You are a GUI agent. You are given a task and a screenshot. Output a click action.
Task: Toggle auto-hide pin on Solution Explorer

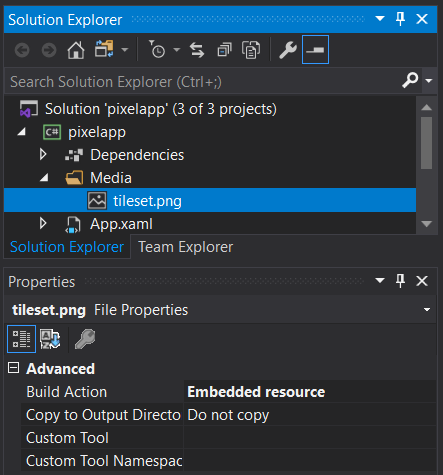tap(400, 19)
